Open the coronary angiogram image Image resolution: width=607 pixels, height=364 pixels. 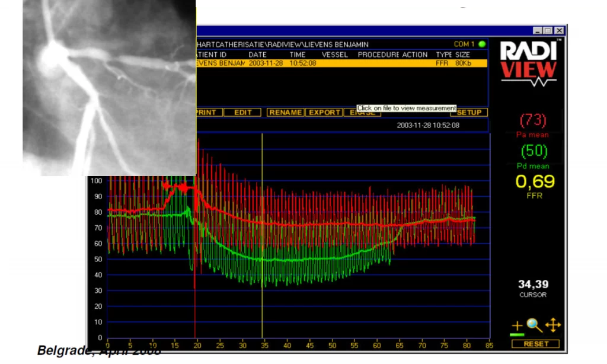coord(109,88)
